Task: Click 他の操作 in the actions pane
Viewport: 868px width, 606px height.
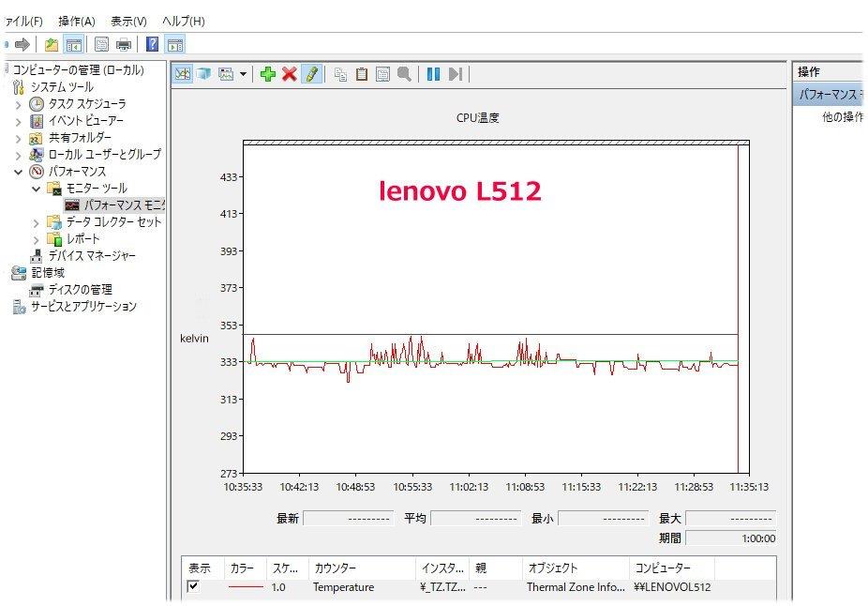Action: [842, 116]
